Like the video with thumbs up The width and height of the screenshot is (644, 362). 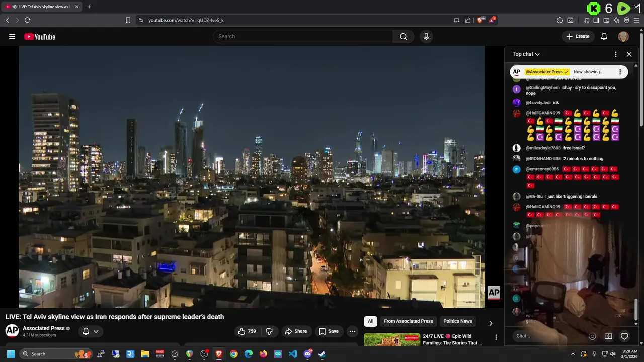click(247, 331)
